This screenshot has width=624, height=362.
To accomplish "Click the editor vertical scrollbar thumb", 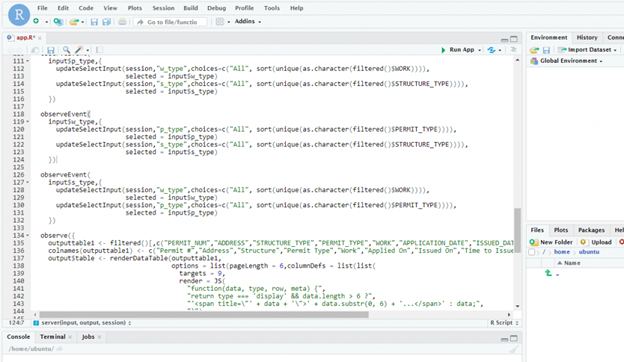I will tap(517, 230).
